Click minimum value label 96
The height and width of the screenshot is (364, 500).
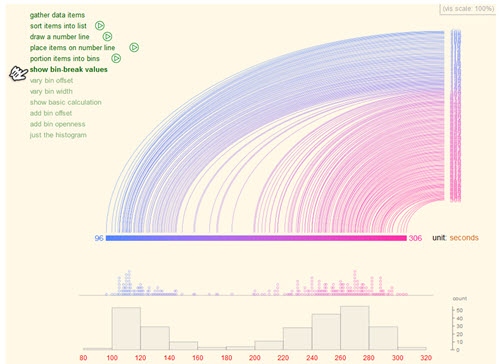click(99, 238)
